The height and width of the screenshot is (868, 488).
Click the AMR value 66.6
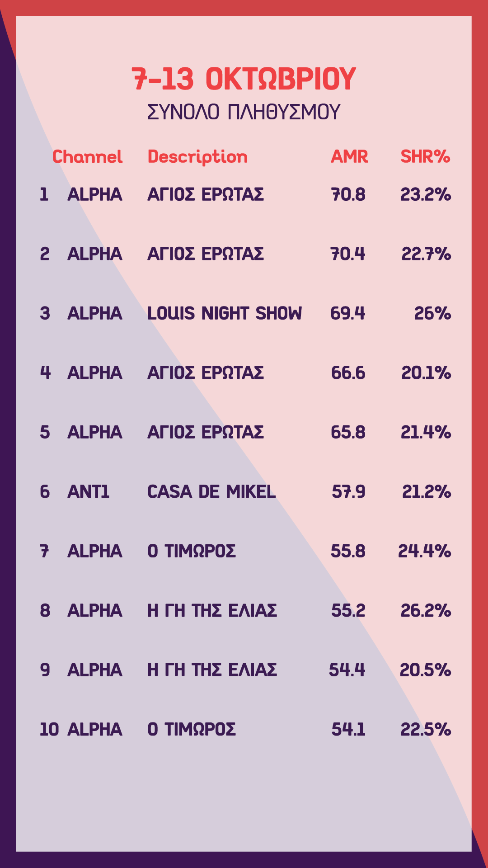click(348, 373)
